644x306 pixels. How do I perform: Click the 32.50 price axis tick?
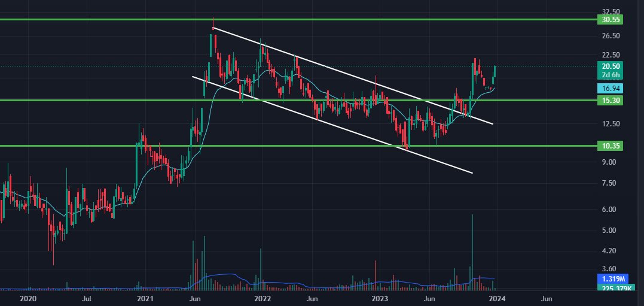tap(611, 11)
